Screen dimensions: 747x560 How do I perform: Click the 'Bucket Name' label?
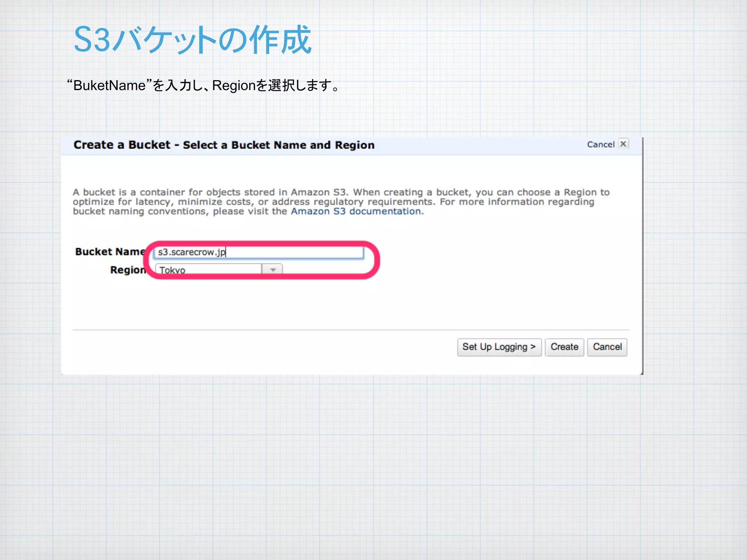click(x=111, y=252)
